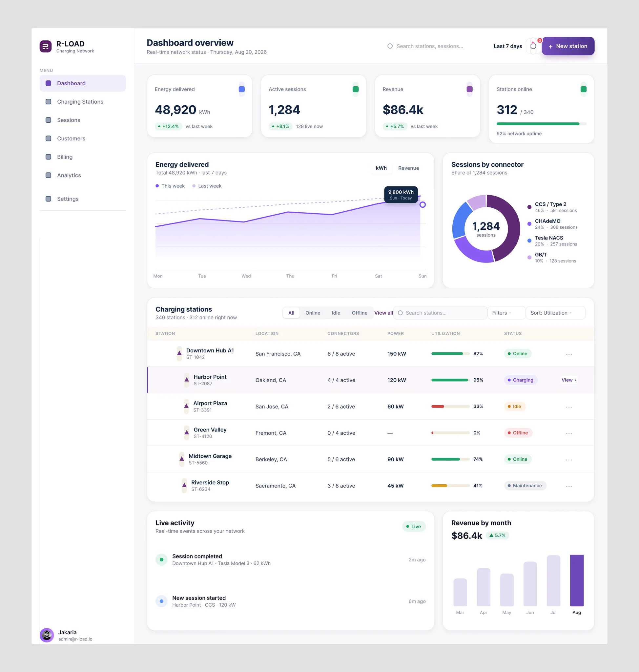Click the Aug revenue bar
Image resolution: width=639 pixels, height=672 pixels.
coord(577,580)
